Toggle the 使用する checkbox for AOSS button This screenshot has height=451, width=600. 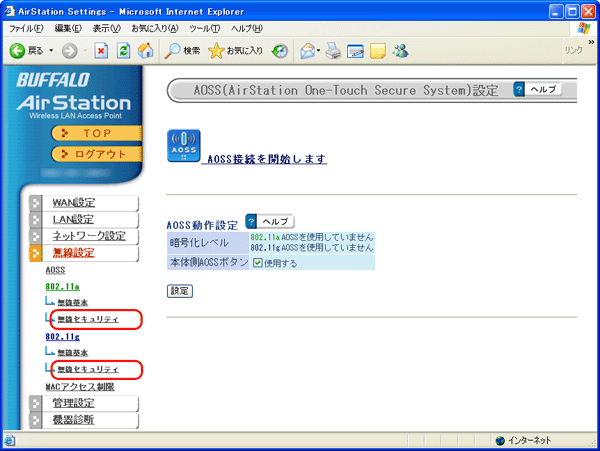pyautogui.click(x=258, y=263)
